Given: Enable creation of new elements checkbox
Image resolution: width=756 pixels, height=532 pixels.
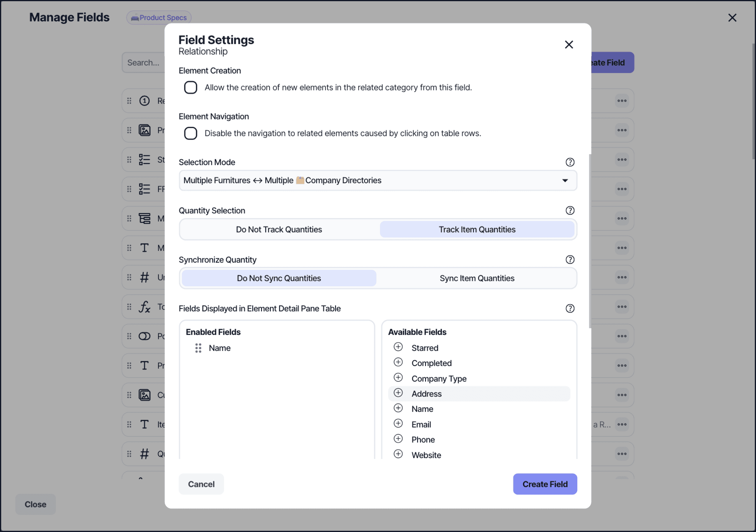Looking at the screenshot, I should [191, 88].
